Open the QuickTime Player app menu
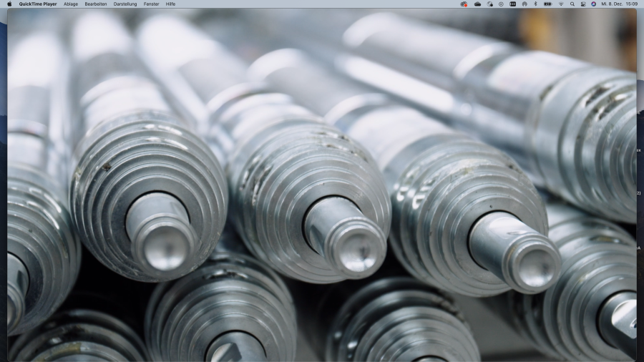Screen dimensions: 644x362 click(38, 4)
